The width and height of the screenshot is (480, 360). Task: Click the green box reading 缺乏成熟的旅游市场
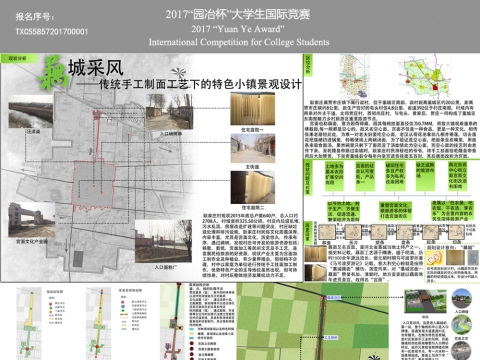pos(425,176)
